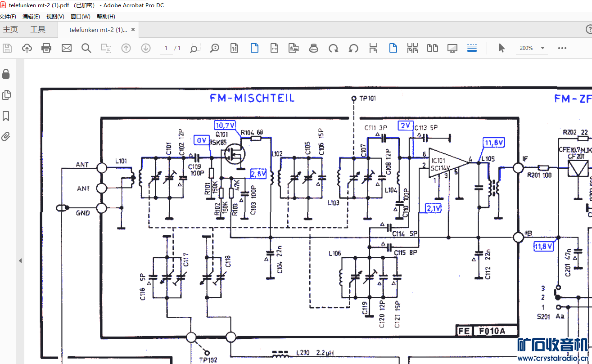Choose Fit Width zoom icon
Screen dimensions: 592x364
[274, 48]
